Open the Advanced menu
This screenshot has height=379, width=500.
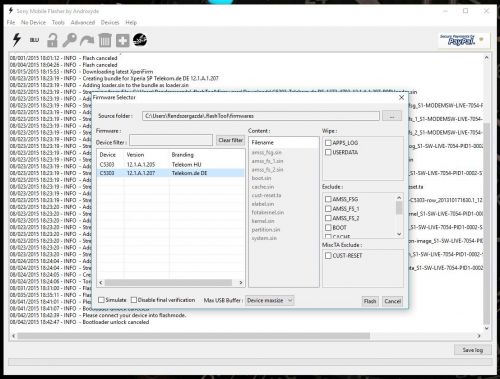coord(83,22)
